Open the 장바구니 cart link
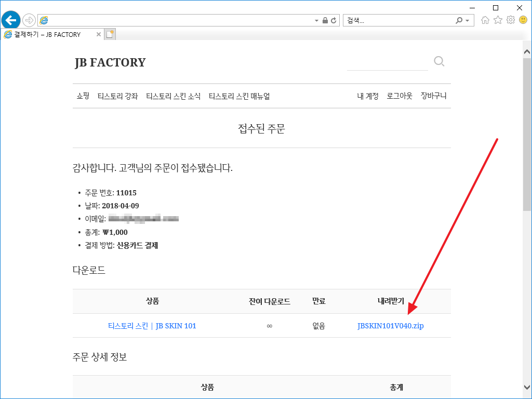The width and height of the screenshot is (532, 399). pos(434,96)
